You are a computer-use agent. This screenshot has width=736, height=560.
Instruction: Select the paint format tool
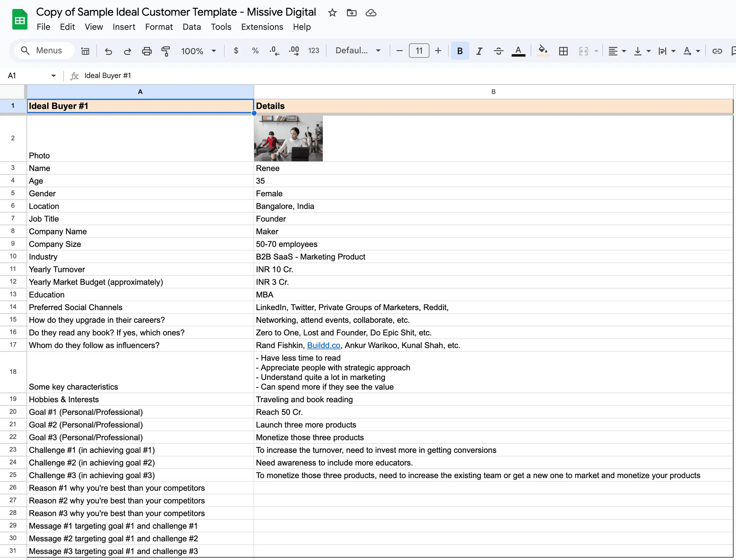point(166,51)
